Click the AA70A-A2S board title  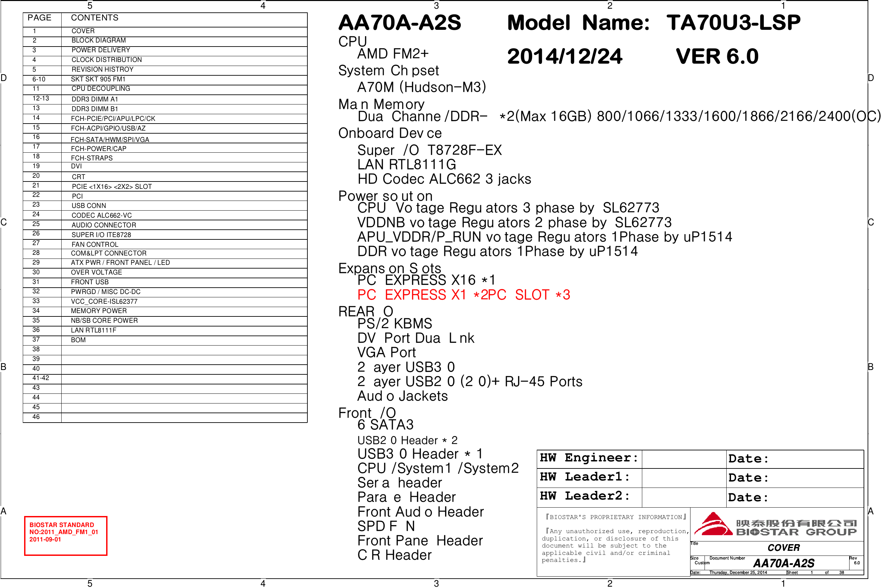tap(399, 23)
